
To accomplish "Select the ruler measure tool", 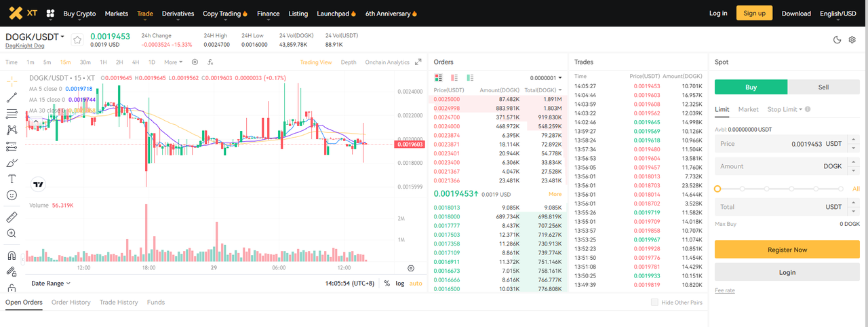I will pyautogui.click(x=12, y=217).
